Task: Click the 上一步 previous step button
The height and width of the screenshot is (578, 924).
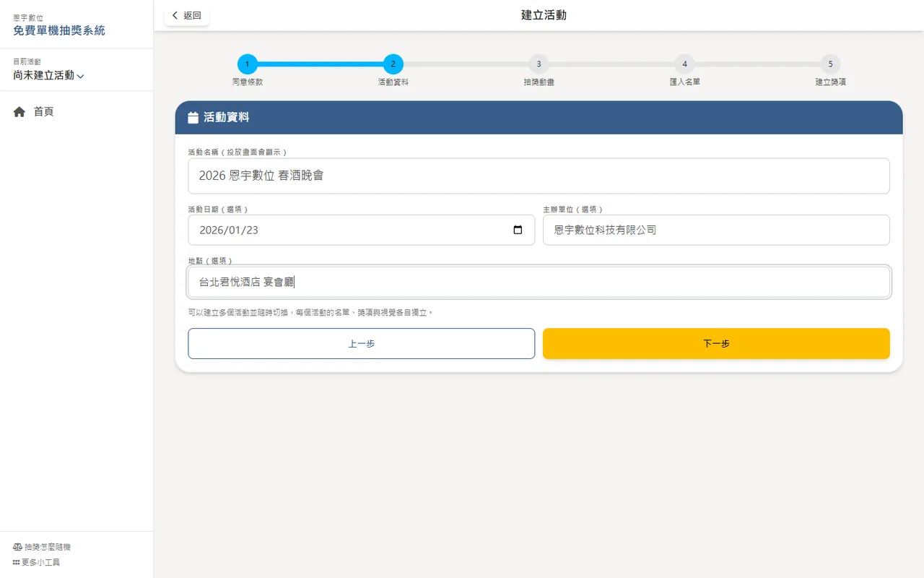Action: (362, 344)
